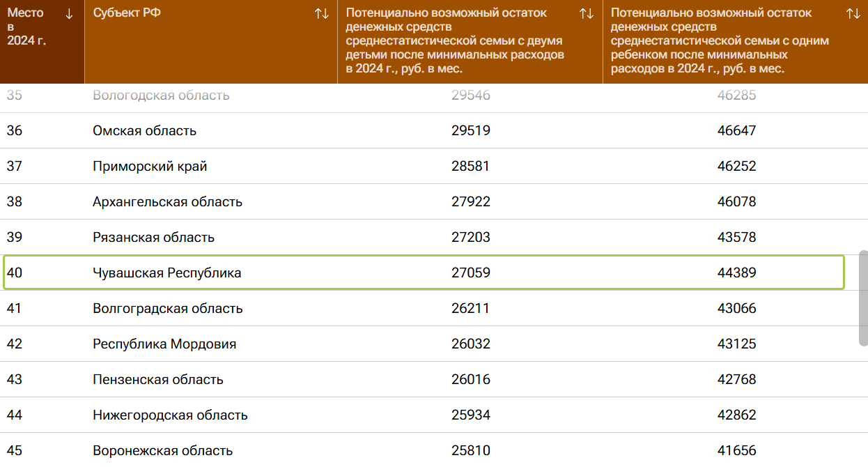Click the value 46647 in Омская область row

pyautogui.click(x=736, y=131)
